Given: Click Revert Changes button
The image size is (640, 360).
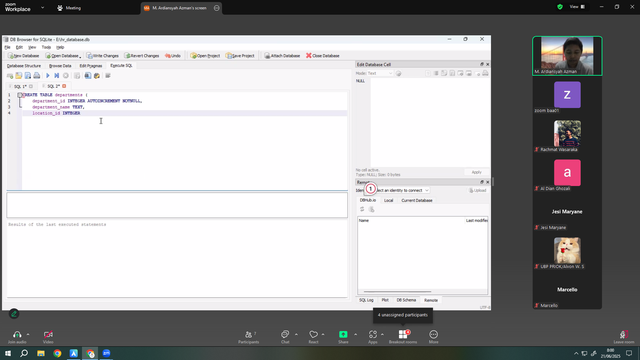Looking at the screenshot, I should (142, 56).
